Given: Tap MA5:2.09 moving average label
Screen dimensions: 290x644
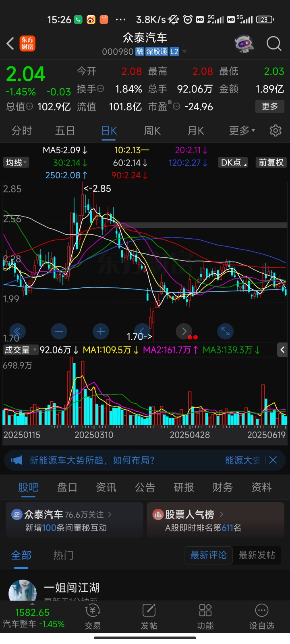Looking at the screenshot, I should (x=65, y=150).
